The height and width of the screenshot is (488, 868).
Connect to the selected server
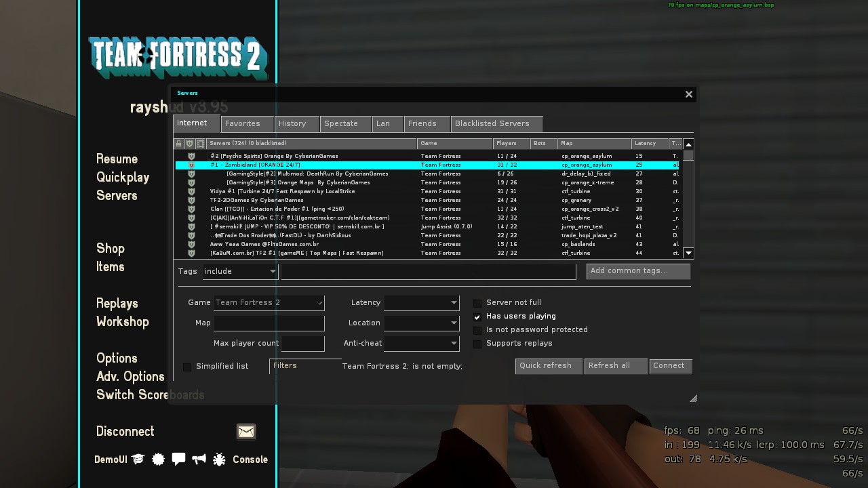(671, 366)
